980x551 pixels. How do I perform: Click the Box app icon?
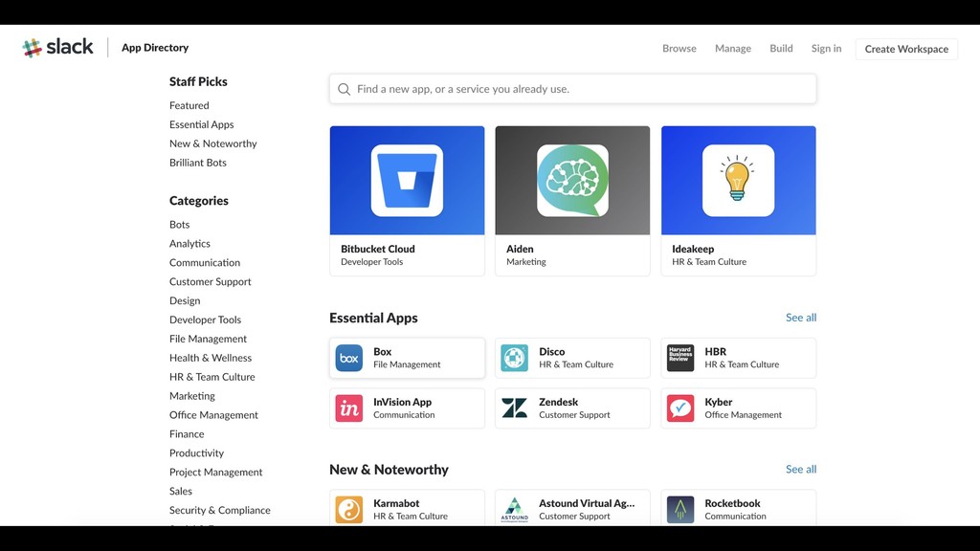click(348, 358)
